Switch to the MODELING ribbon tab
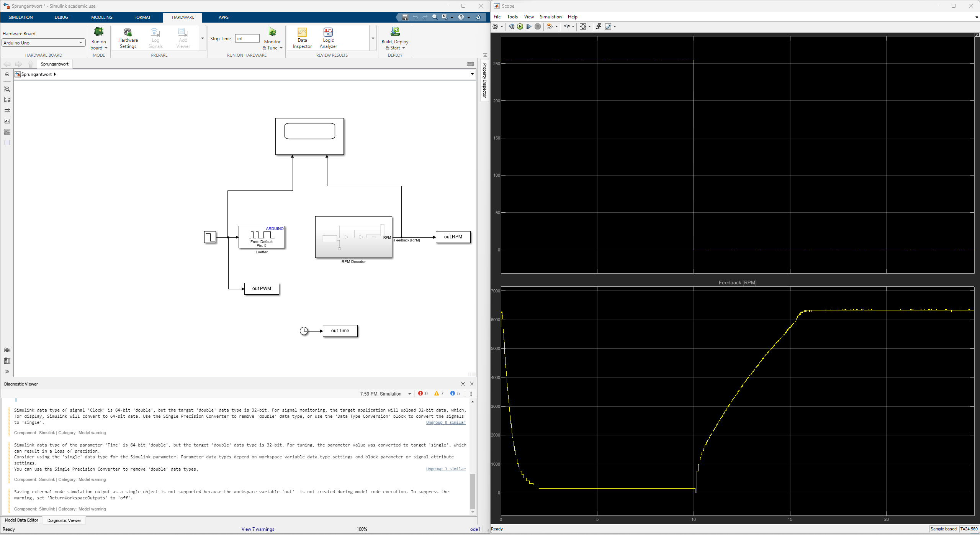Screen dimensions: 980x535 click(101, 17)
